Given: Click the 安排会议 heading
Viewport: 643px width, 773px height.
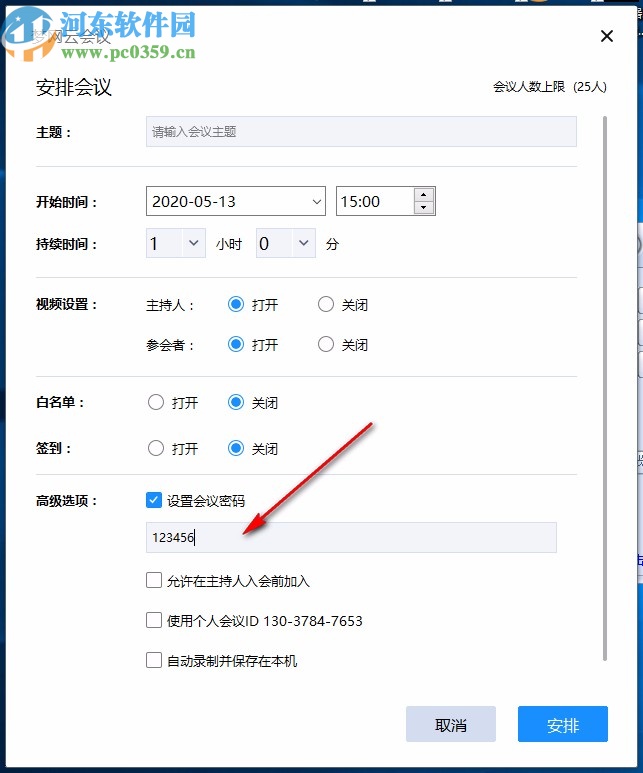Looking at the screenshot, I should (74, 88).
